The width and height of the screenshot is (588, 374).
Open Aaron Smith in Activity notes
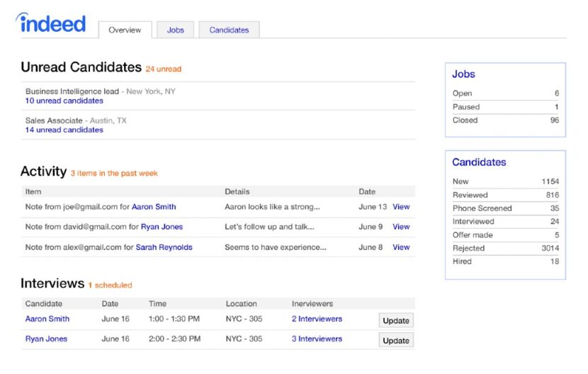(x=154, y=207)
